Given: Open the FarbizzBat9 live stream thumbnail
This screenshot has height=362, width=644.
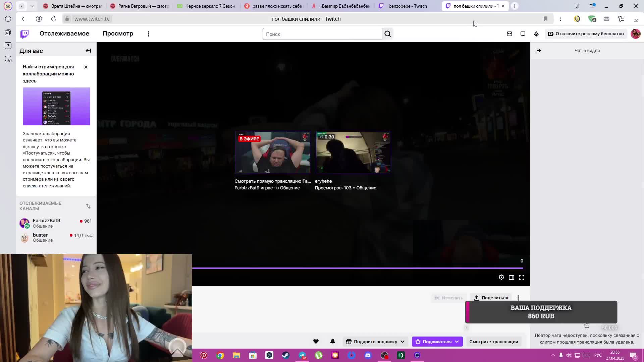Looking at the screenshot, I should click(273, 153).
